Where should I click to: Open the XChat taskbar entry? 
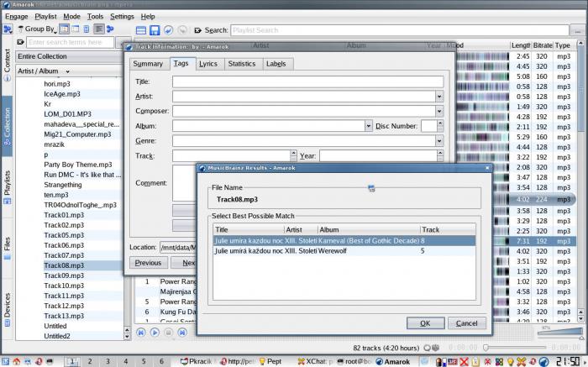click(x=315, y=361)
